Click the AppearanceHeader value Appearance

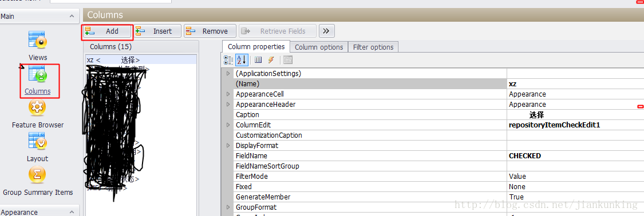(x=575, y=105)
